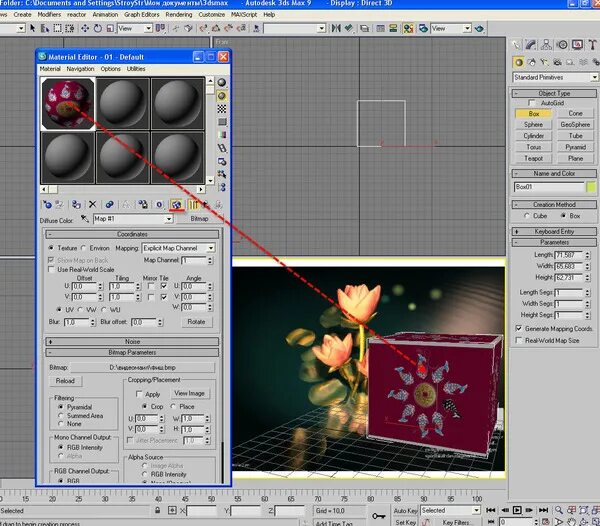Click Make Preview filmstrip icon
The width and height of the screenshot is (600, 526).
tap(222, 148)
